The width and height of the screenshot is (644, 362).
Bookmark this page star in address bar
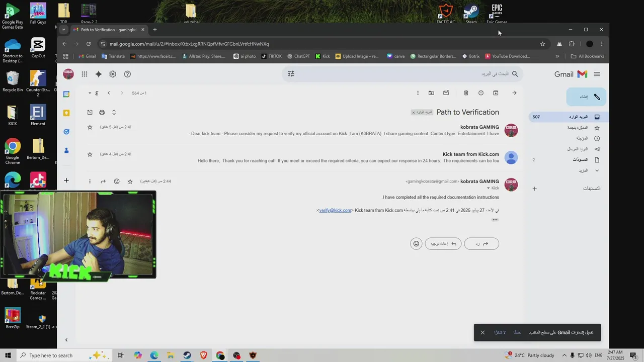click(542, 44)
